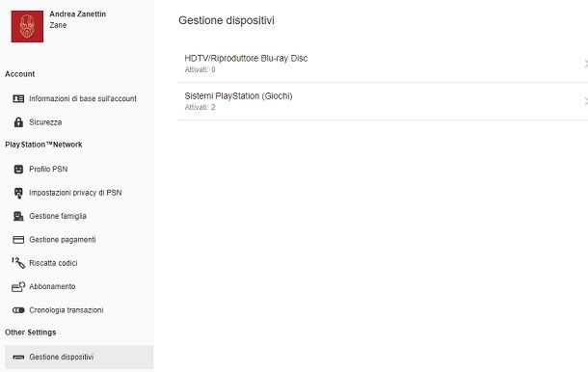
Task: Click the transaction history icon
Action: coord(18,310)
